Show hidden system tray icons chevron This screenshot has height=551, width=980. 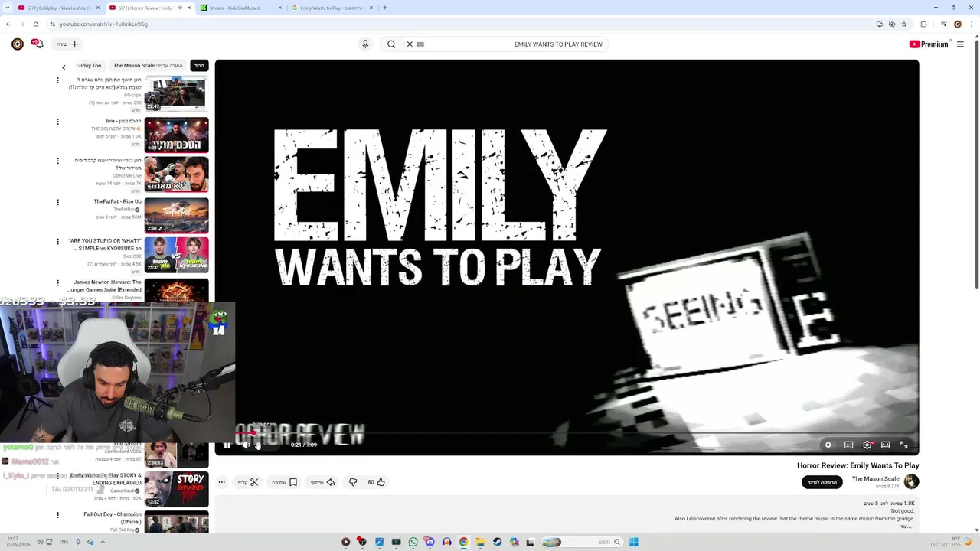[103, 542]
